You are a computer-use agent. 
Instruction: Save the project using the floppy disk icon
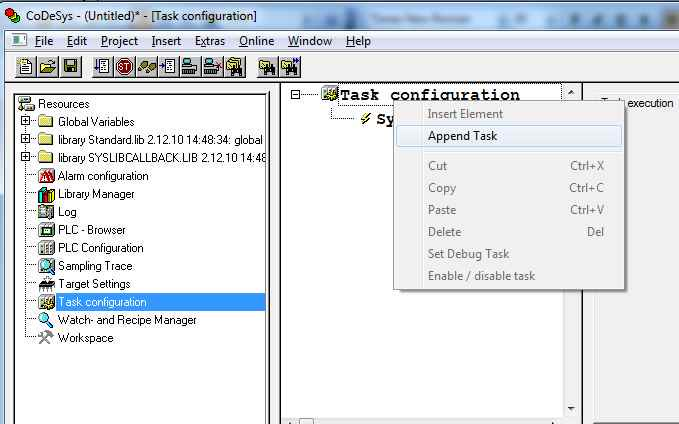point(70,67)
